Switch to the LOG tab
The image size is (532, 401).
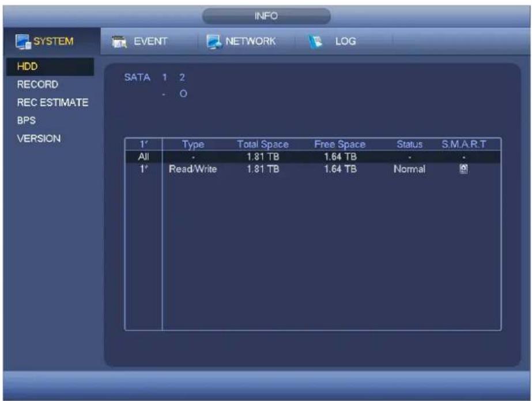click(x=345, y=42)
